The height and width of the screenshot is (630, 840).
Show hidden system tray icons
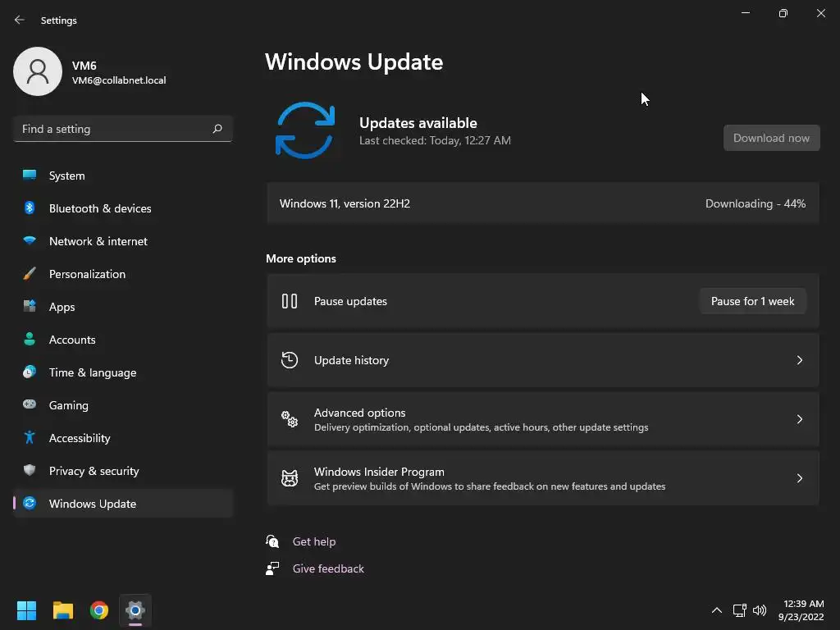point(717,610)
